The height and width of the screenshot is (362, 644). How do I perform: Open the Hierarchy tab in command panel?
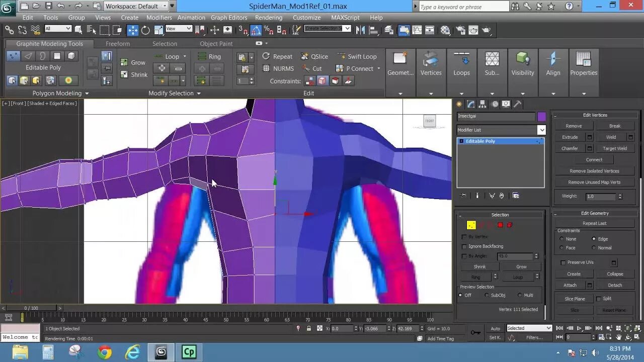click(483, 104)
